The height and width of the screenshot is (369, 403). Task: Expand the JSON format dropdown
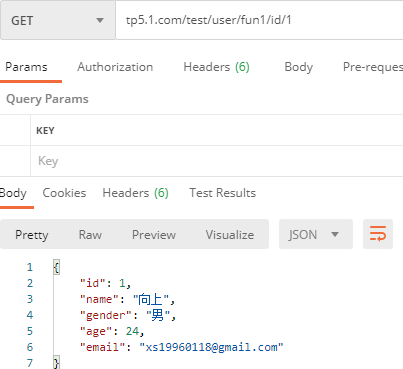click(316, 234)
